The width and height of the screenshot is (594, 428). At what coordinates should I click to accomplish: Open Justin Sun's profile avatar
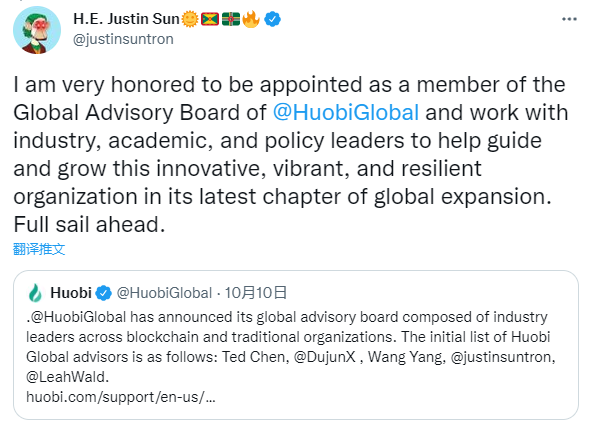click(37, 30)
